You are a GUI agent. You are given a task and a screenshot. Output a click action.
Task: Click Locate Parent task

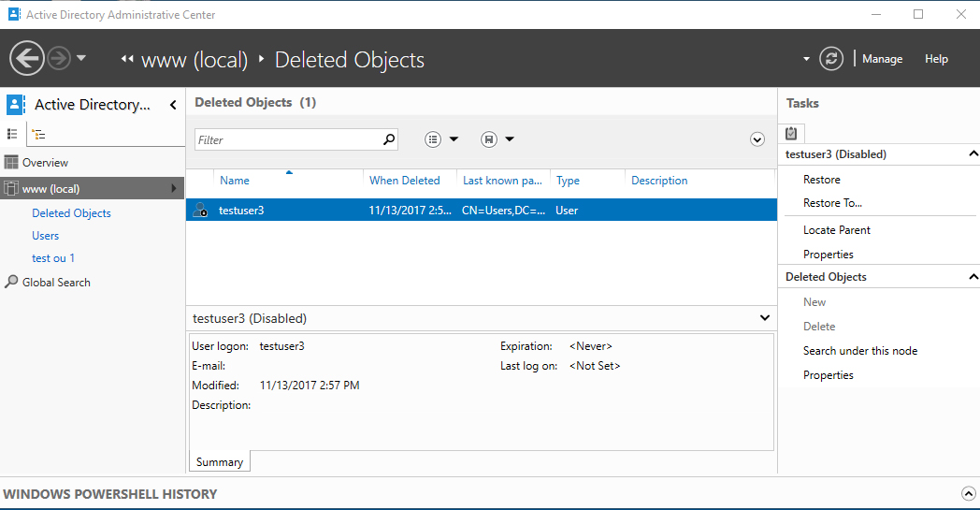pyautogui.click(x=836, y=229)
